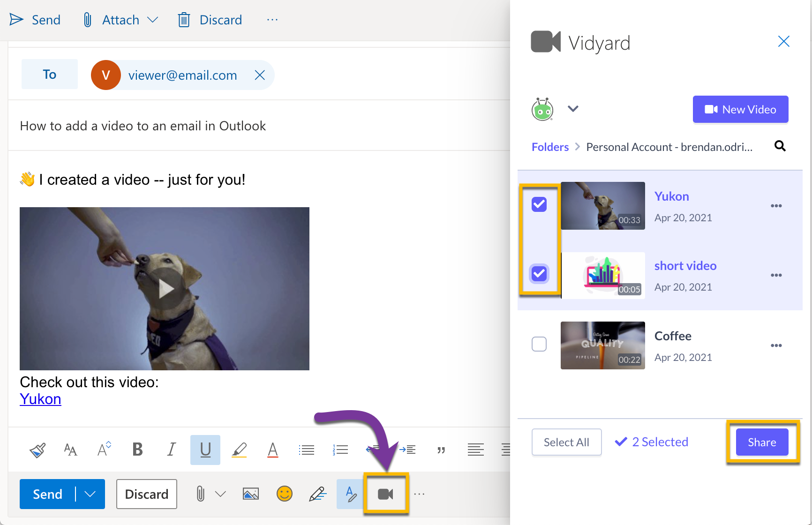The image size is (812, 525).
Task: Click the Coffee video thumbnail
Action: (603, 345)
